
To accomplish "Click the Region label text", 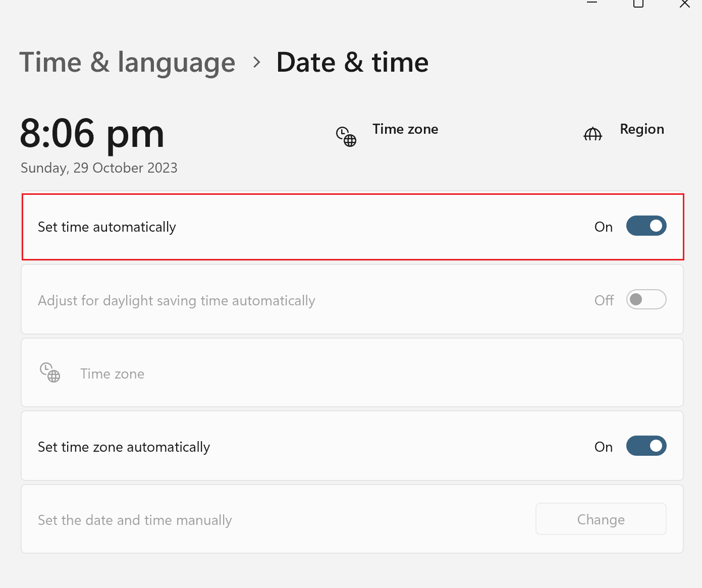I will (x=641, y=129).
